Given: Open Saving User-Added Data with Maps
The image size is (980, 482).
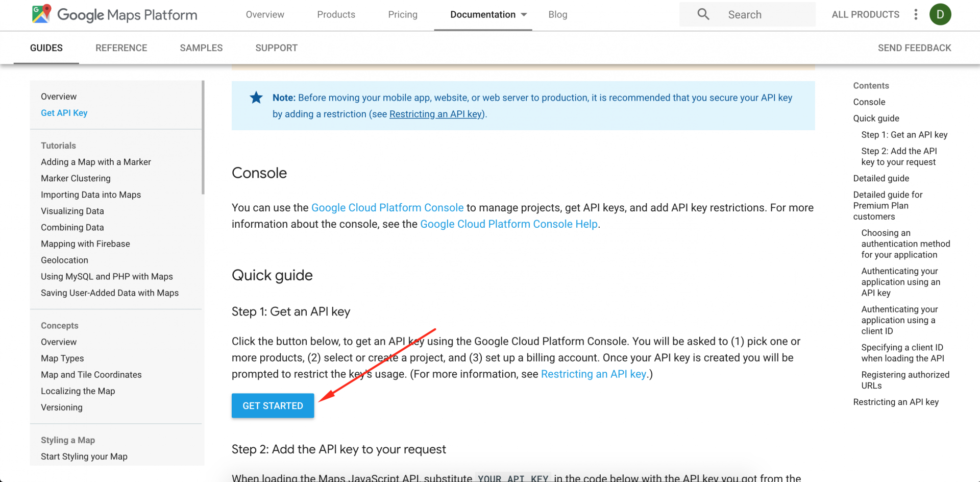Looking at the screenshot, I should tap(110, 293).
